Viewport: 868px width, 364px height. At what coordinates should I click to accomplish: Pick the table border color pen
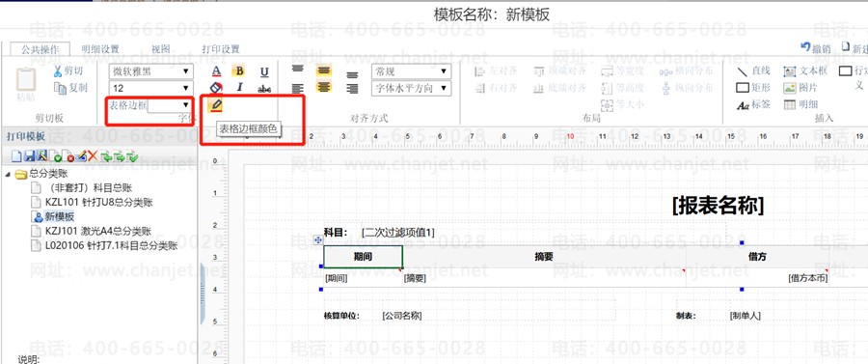tap(216, 104)
